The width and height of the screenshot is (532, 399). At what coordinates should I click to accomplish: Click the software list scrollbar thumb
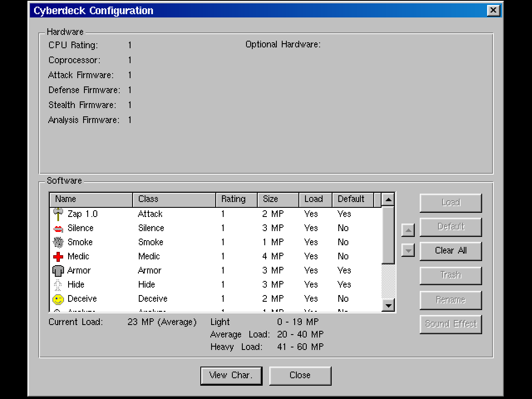click(x=388, y=235)
